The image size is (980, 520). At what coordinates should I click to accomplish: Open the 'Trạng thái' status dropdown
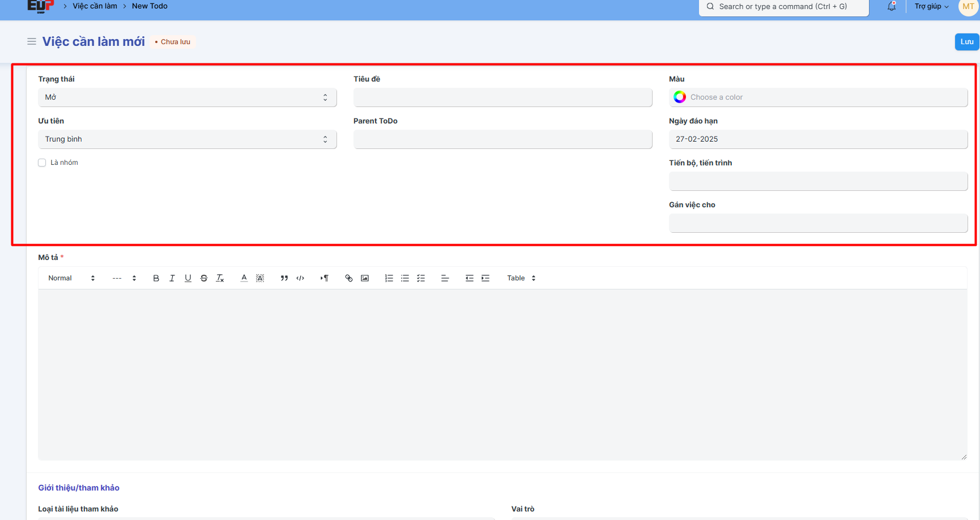coord(187,97)
